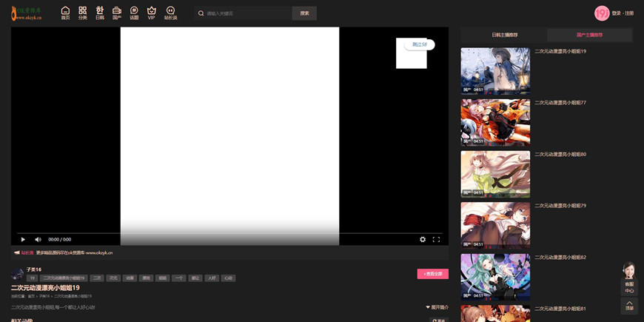Open the 话题 hashtag topic icon
The height and width of the screenshot is (322, 644).
tap(134, 10)
